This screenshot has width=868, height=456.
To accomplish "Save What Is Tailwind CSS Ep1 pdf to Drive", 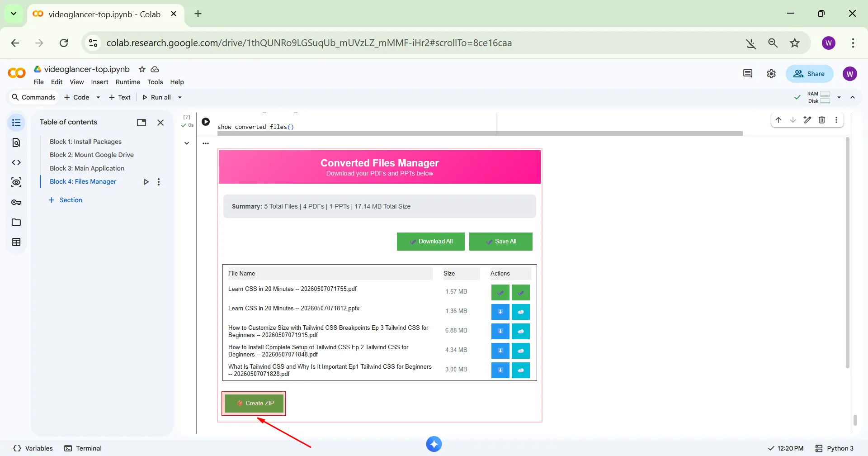I will coord(521,370).
